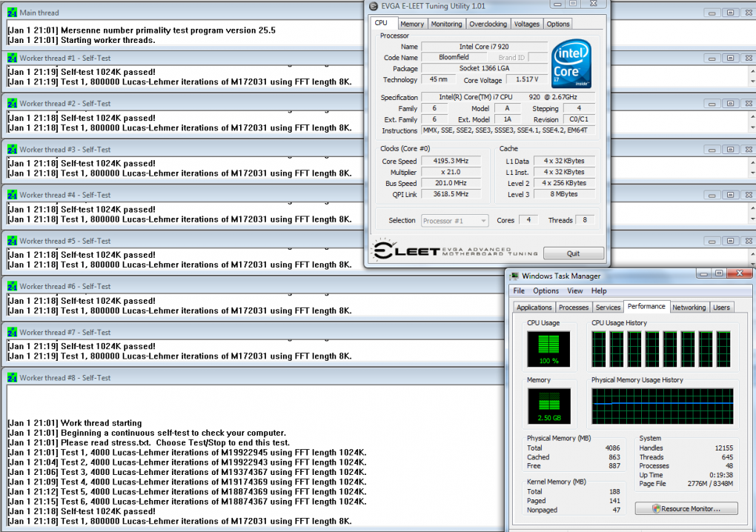Click the 'Starting worker threads.' line
Screen dimensions: 756x532
82,41
